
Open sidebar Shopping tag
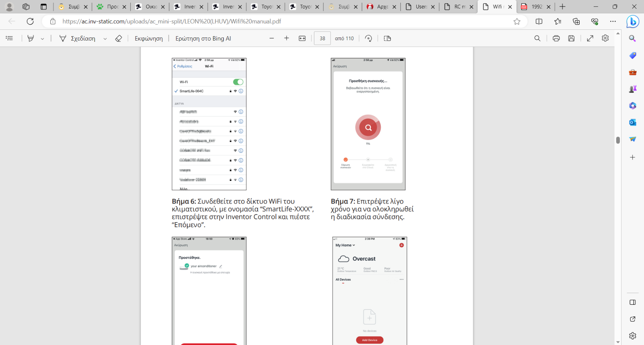(633, 55)
